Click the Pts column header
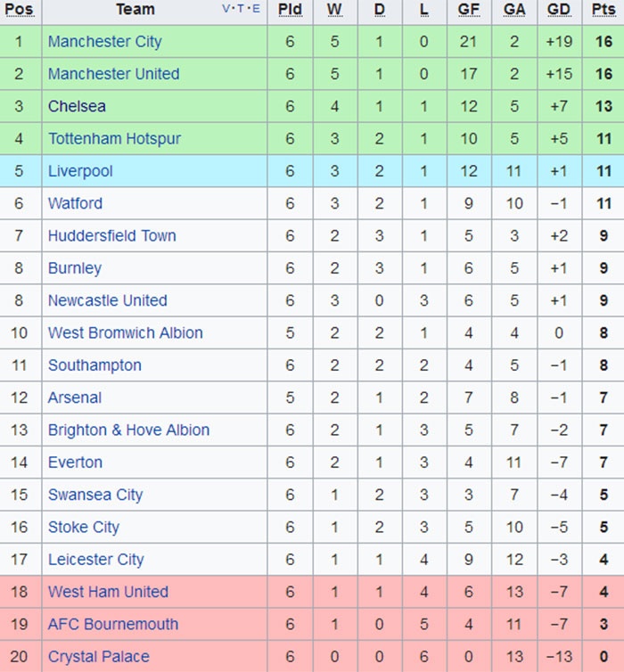This screenshot has width=624, height=672. coord(603,10)
